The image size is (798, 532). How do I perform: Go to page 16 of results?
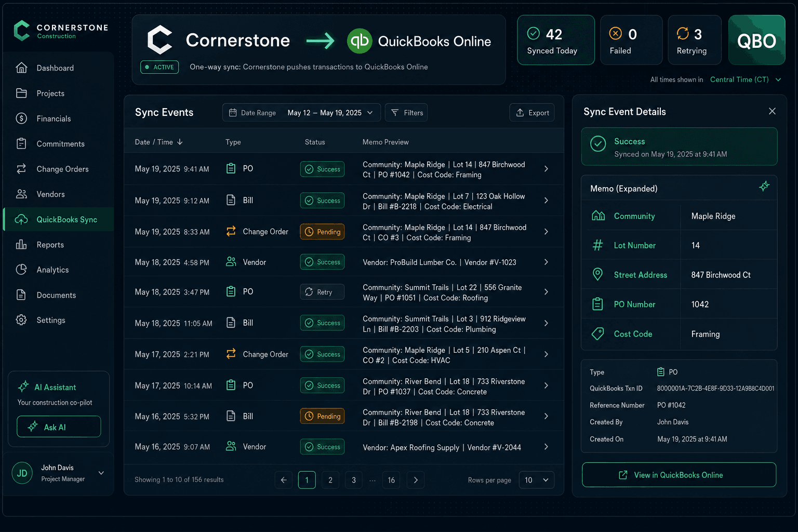click(391, 480)
